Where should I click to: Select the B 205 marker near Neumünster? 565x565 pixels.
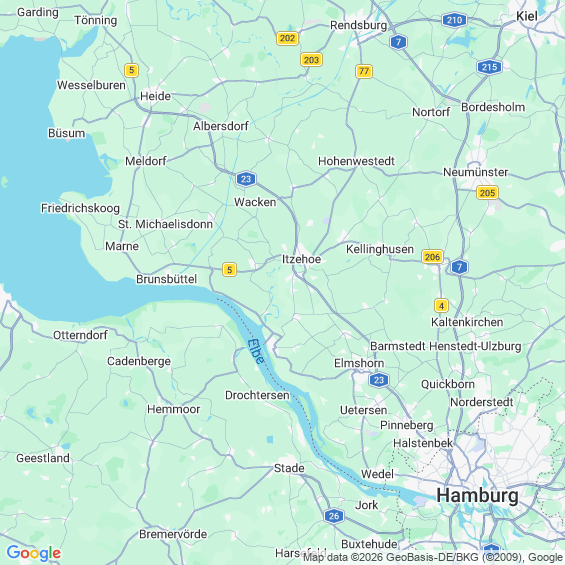coord(487,193)
